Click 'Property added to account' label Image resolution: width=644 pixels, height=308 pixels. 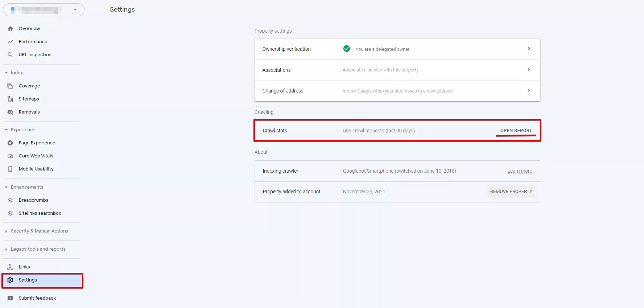click(292, 192)
